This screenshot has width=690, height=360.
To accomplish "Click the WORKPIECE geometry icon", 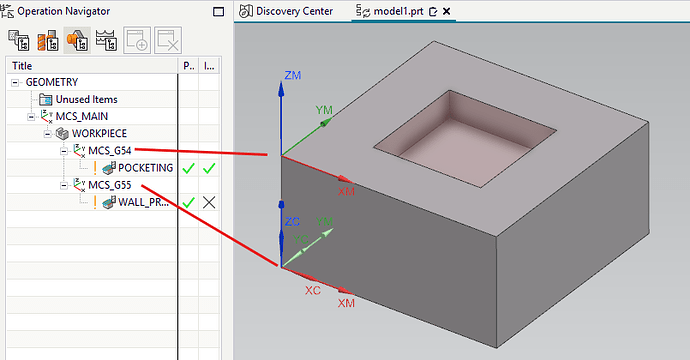I will pos(62,133).
